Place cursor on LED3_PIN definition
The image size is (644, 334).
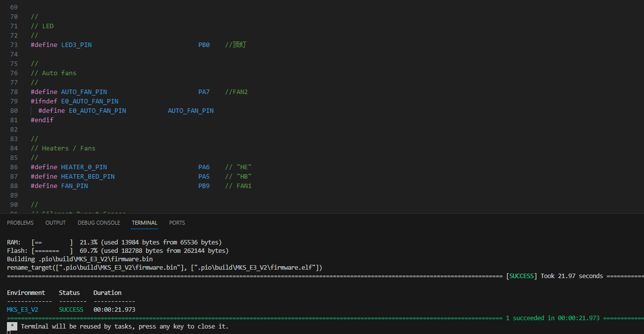point(76,45)
